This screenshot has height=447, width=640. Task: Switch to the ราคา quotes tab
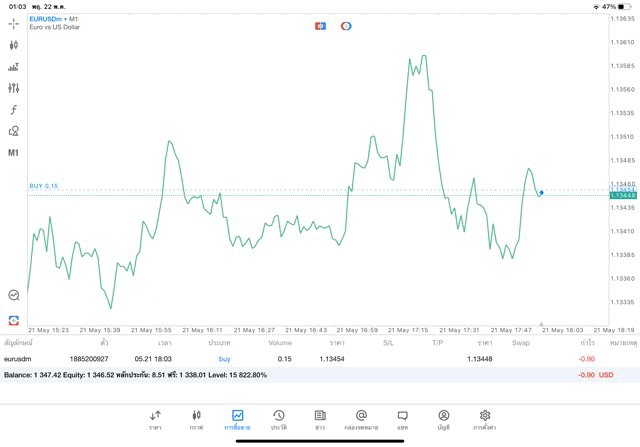coord(155,419)
